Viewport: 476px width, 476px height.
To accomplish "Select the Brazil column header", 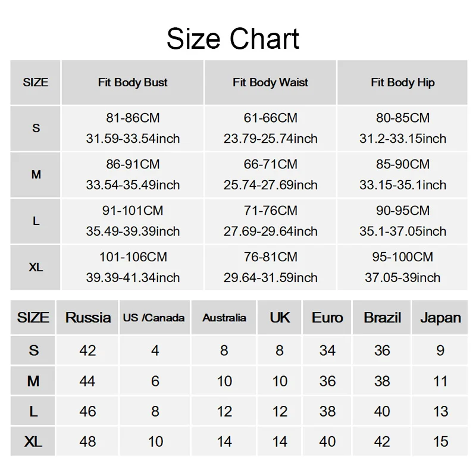I will [382, 318].
